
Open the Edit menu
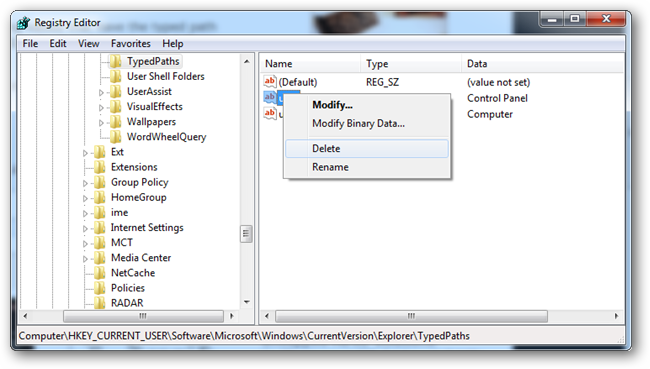point(58,44)
